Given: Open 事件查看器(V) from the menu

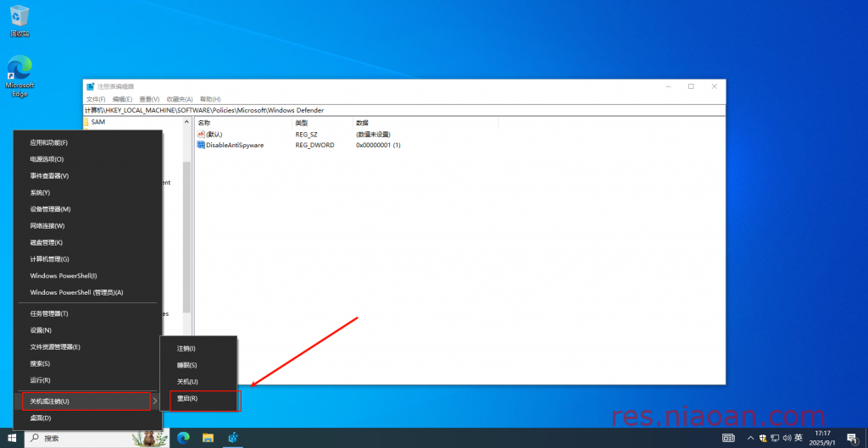Looking at the screenshot, I should pos(88,176).
